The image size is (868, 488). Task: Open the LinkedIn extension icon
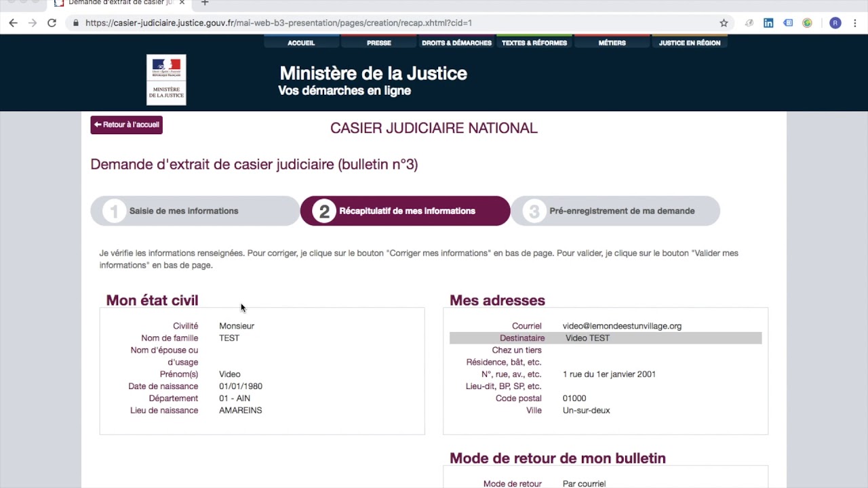[768, 23]
